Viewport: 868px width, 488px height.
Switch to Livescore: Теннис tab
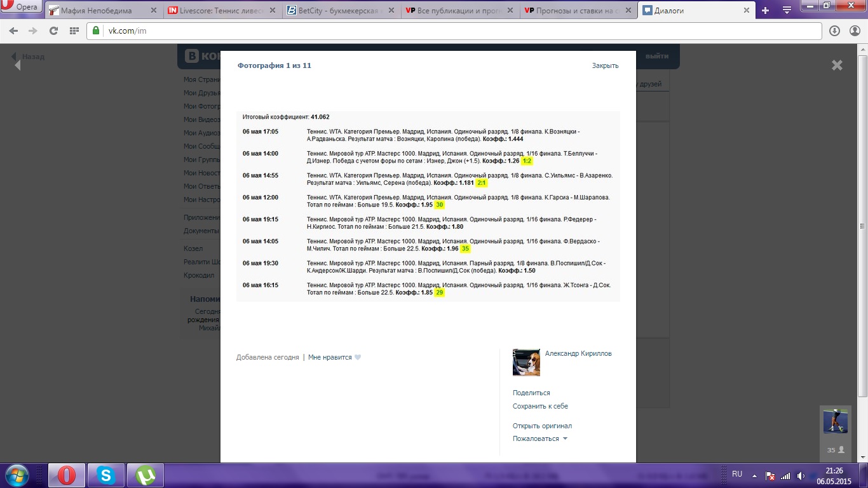click(222, 10)
